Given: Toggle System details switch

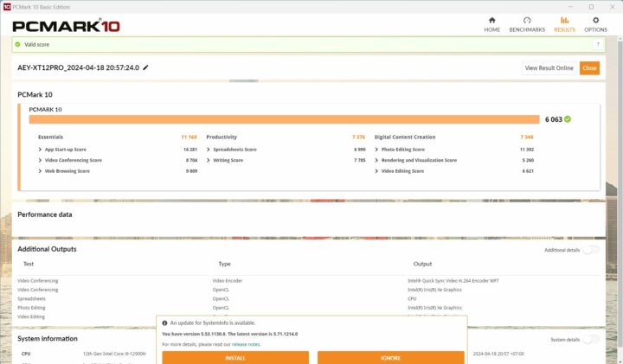Looking at the screenshot, I should [590, 339].
